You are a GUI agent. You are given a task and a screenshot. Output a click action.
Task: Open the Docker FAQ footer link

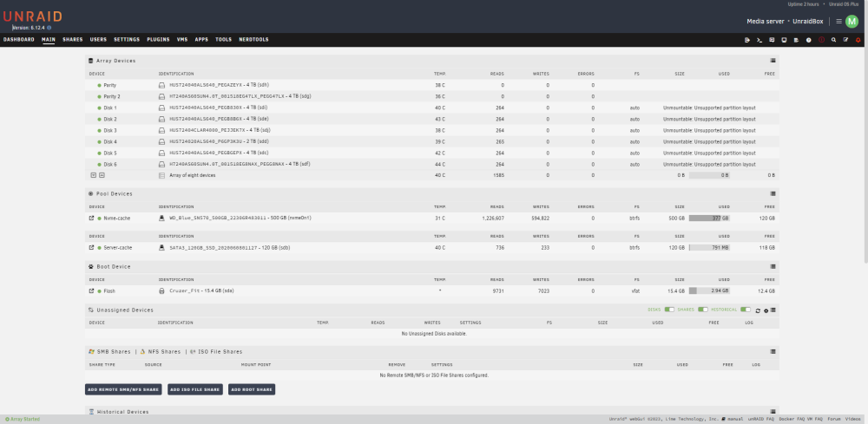click(x=791, y=419)
